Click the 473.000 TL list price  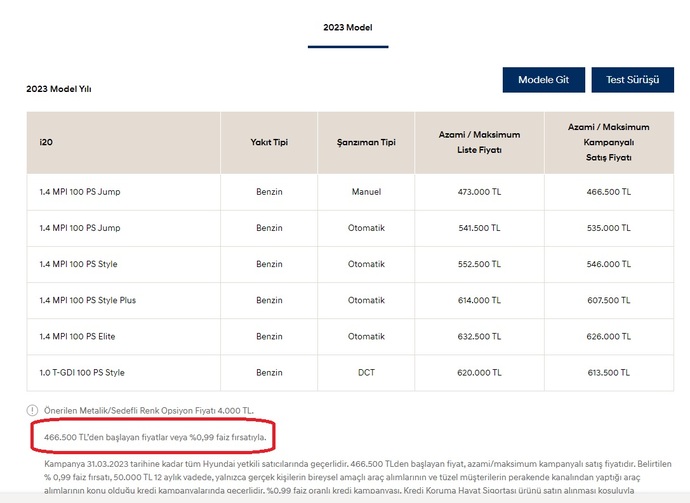[479, 192]
